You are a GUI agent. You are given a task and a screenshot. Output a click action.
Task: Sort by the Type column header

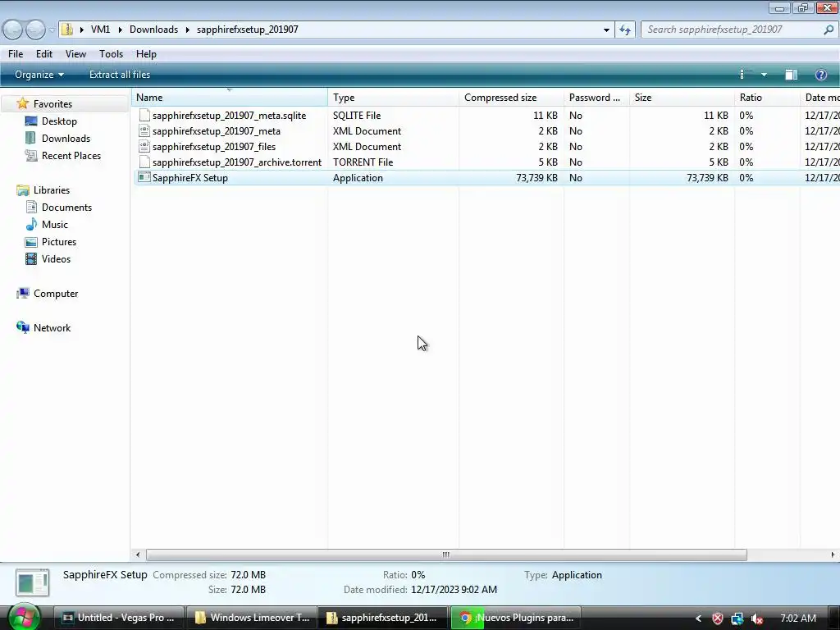393,98
